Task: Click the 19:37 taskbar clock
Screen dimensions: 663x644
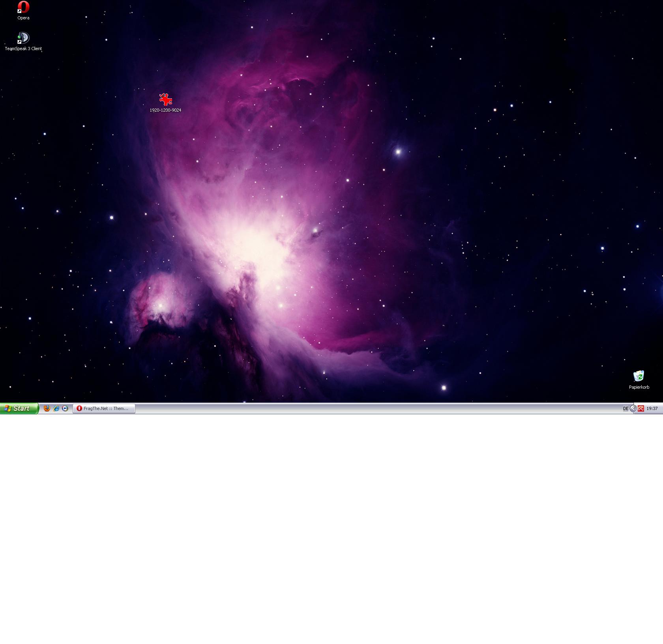Action: point(652,408)
